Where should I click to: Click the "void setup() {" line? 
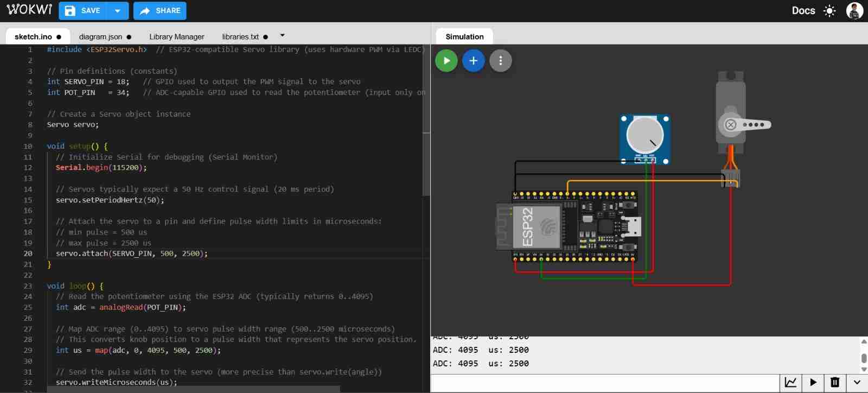(x=77, y=146)
